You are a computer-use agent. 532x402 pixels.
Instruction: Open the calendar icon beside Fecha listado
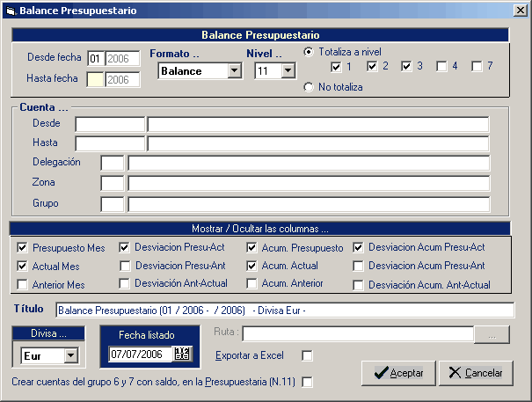pyautogui.click(x=182, y=354)
